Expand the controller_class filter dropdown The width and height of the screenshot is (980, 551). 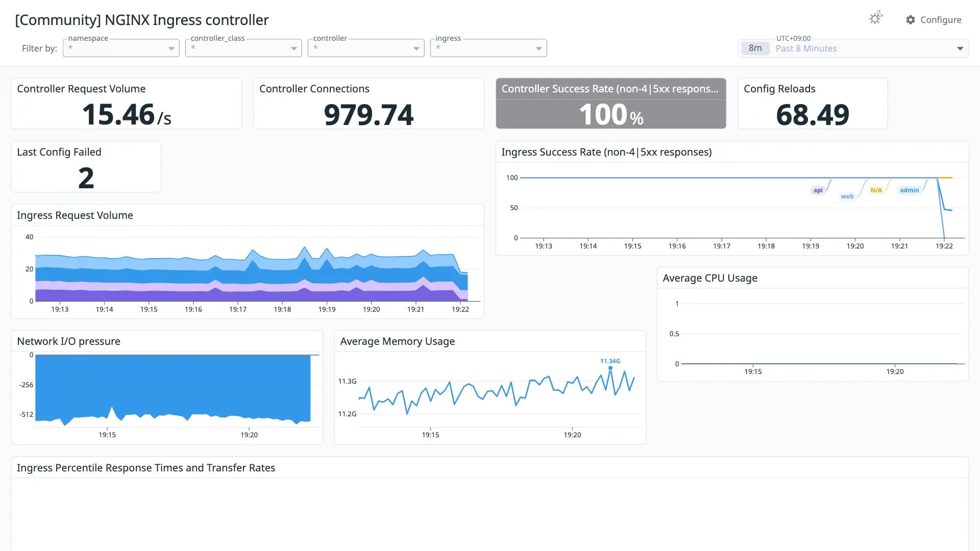(243, 48)
